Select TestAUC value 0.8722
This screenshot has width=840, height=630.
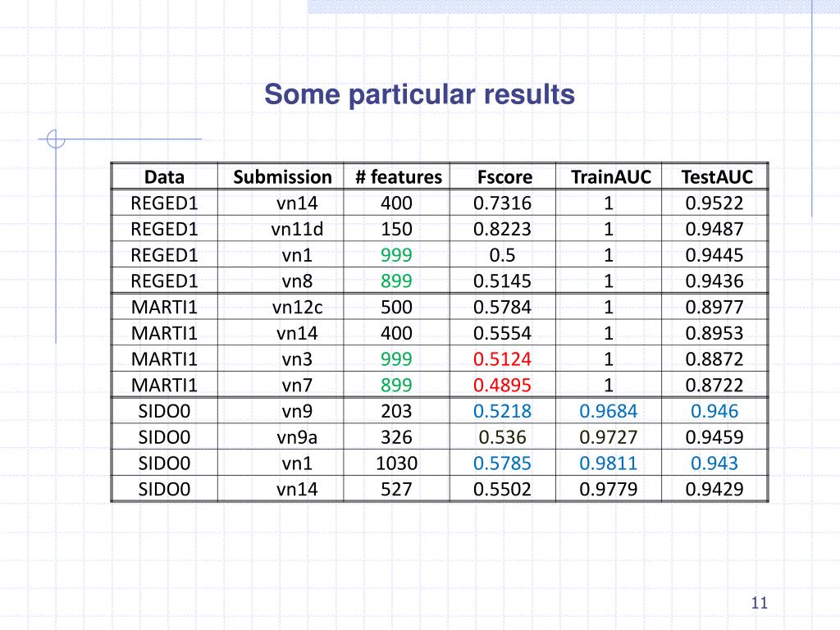coord(714,386)
